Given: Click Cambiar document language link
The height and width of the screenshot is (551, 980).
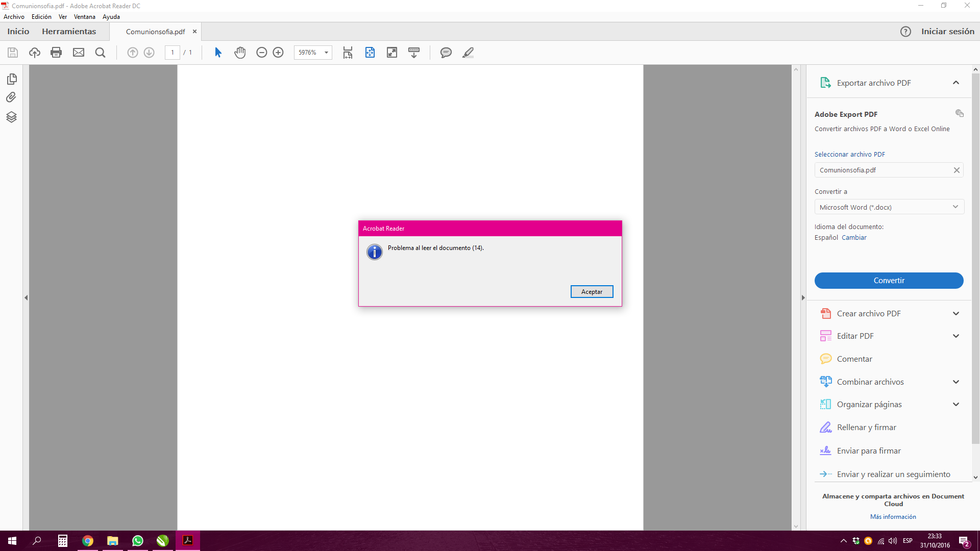Looking at the screenshot, I should point(854,238).
